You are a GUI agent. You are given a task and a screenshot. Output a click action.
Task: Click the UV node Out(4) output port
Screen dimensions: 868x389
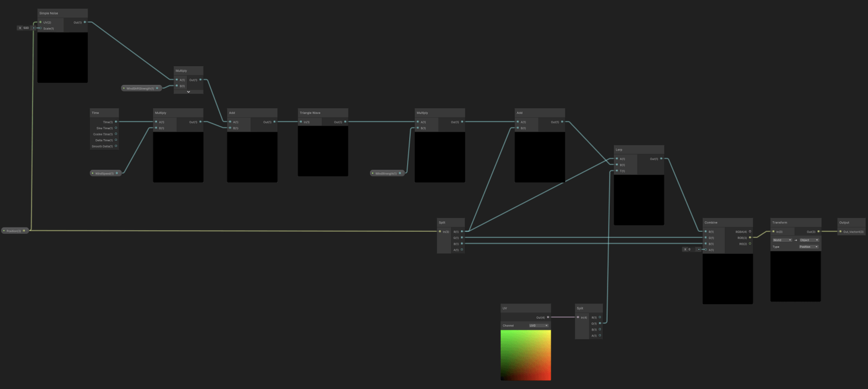[548, 317]
